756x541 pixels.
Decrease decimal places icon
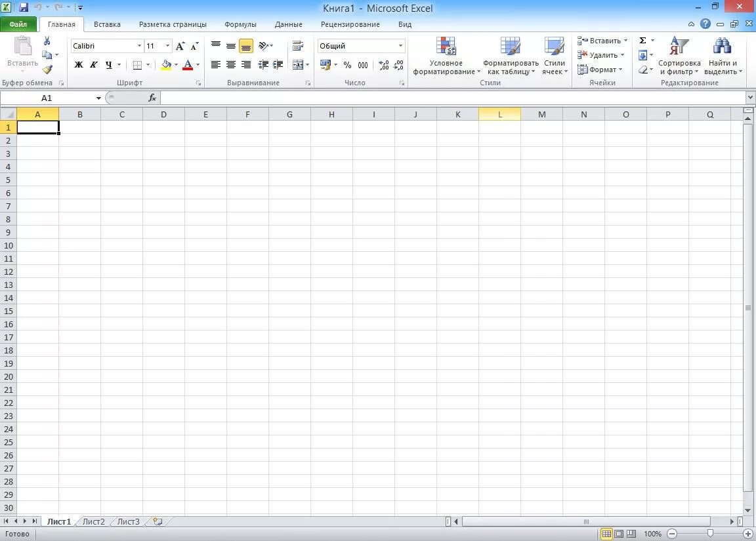[x=399, y=65]
